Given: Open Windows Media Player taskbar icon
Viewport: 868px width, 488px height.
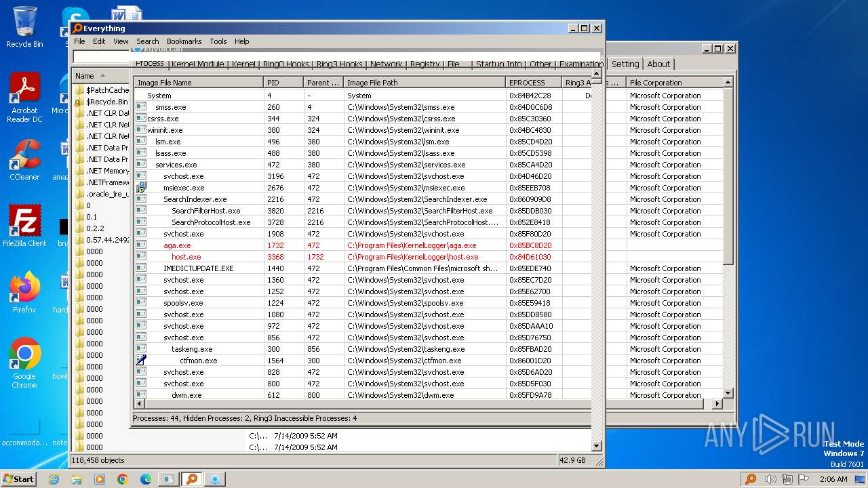Looking at the screenshot, I should (x=100, y=479).
